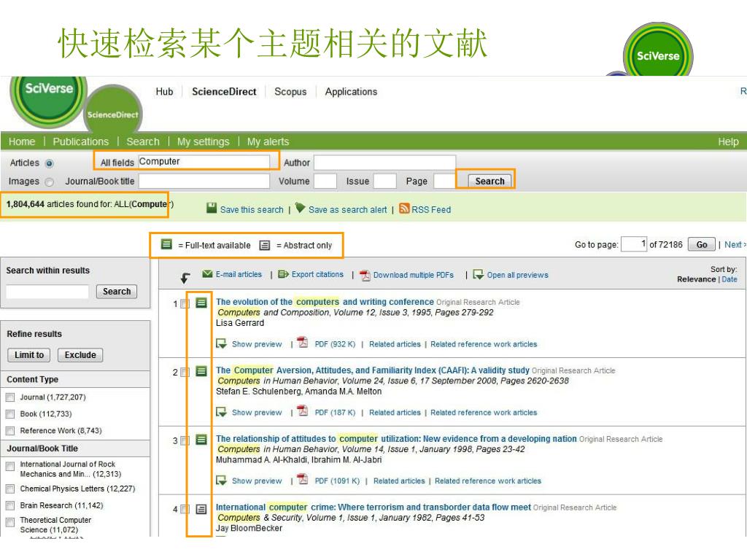Tick result 4 selection checkbox
Screen dimensions: 747x560
[185, 509]
